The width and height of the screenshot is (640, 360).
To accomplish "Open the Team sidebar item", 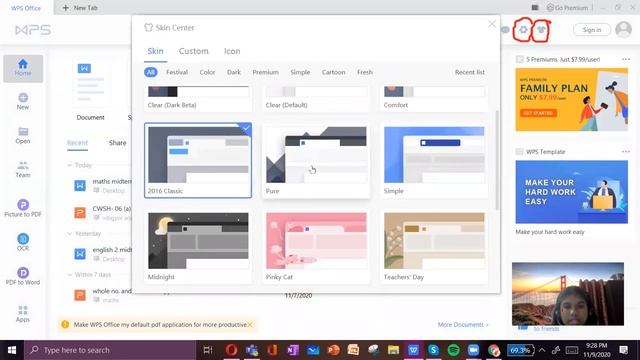I will pos(23,169).
